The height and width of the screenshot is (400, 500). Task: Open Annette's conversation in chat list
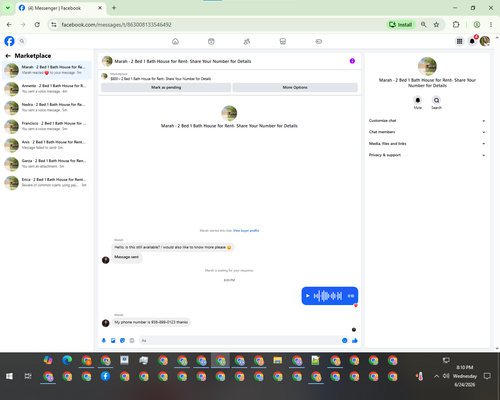coord(47,89)
